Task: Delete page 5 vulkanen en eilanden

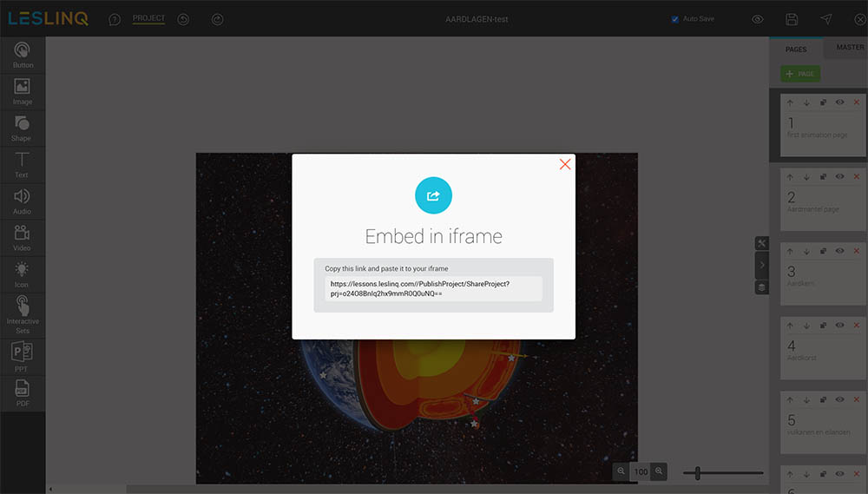Action: (x=857, y=399)
